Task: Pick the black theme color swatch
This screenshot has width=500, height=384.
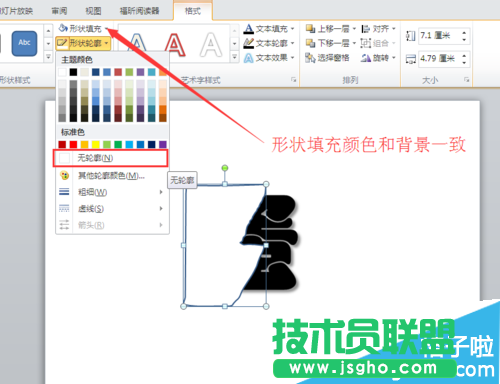Action: click(73, 72)
